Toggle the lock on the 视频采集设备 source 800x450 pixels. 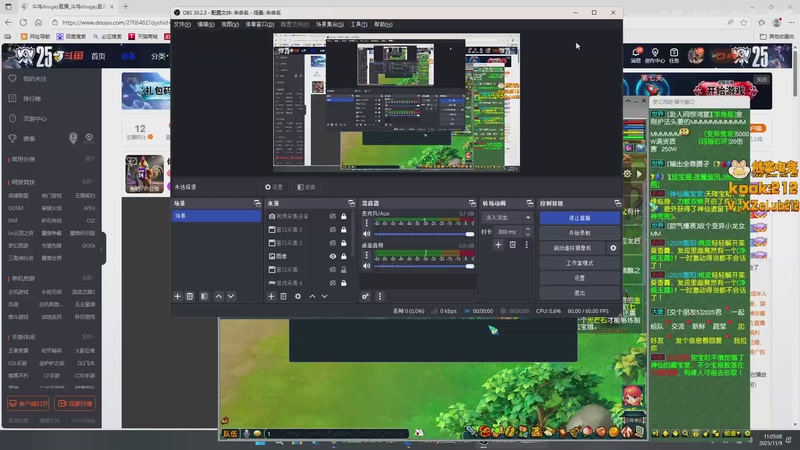tap(344, 216)
